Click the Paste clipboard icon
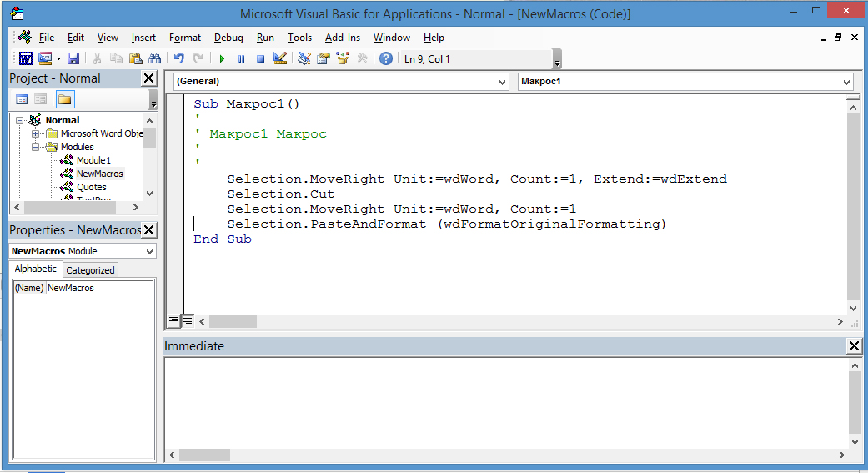The width and height of the screenshot is (868, 473). coord(136,58)
